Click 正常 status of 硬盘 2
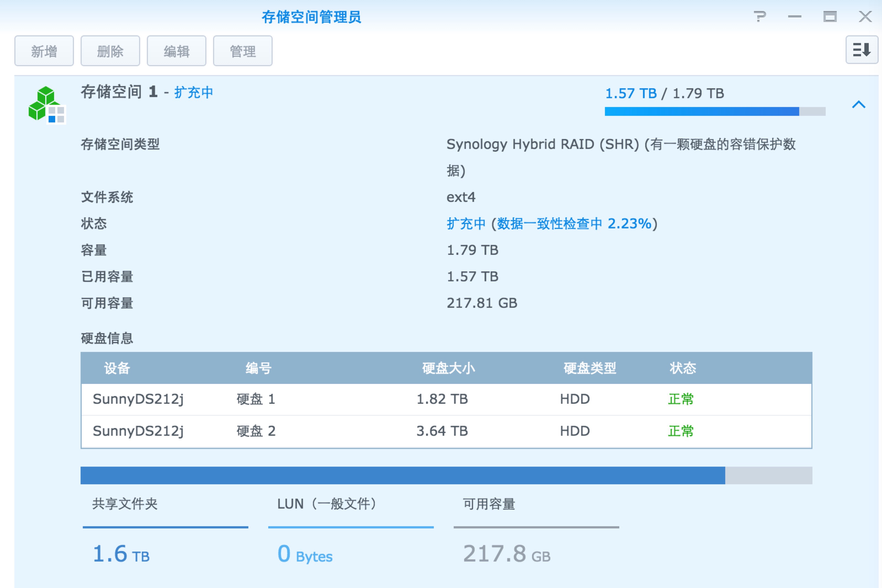 click(x=681, y=431)
